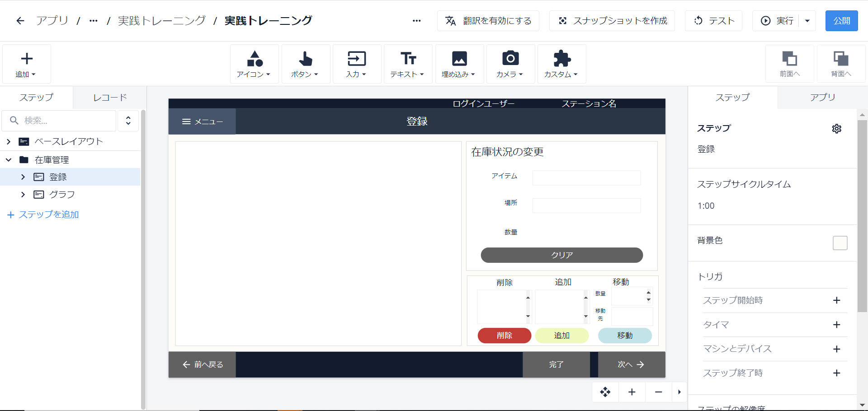The image size is (868, 411).
Task: Click the blue 移動 button
Action: [x=625, y=336]
